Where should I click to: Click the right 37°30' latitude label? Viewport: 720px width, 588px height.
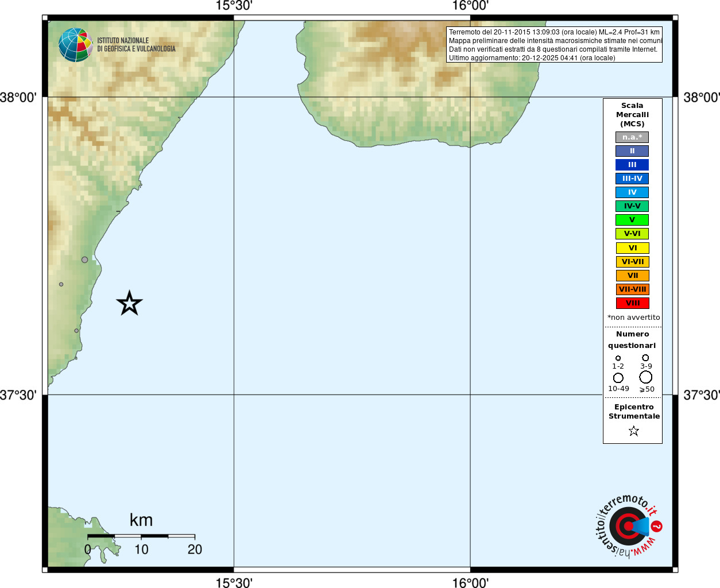pos(701,395)
